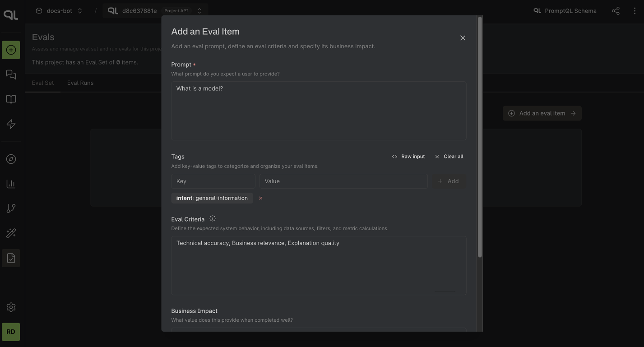644x347 pixels.
Task: Switch to the Eval Runs tab
Action: pos(80,83)
